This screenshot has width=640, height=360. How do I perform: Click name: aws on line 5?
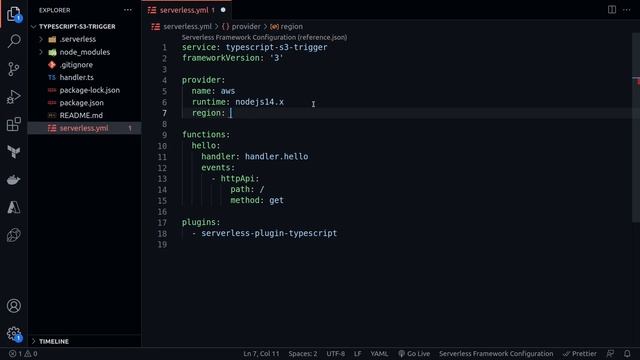pos(213,91)
